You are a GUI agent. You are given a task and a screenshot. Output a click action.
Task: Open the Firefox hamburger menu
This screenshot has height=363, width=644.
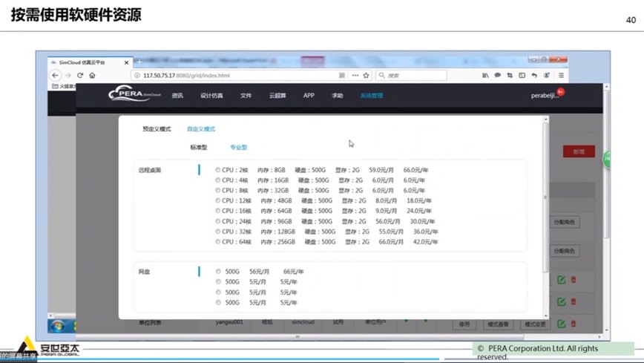[561, 76]
